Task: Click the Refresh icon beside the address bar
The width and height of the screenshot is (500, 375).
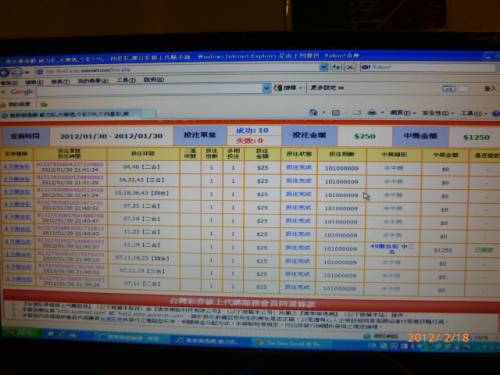Action: [336, 68]
